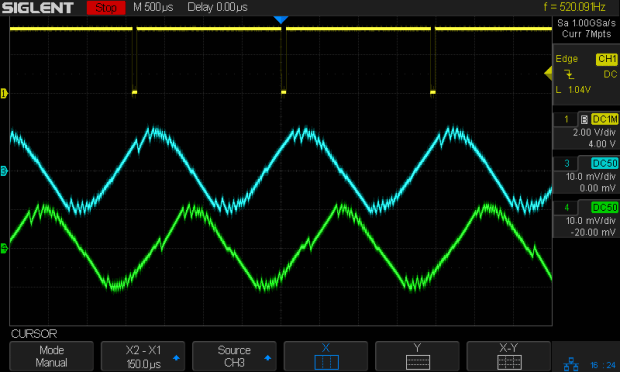Image resolution: width=620 pixels, height=372 pixels.
Task: Click the channel 1 ground marker
Action: coord(4,94)
